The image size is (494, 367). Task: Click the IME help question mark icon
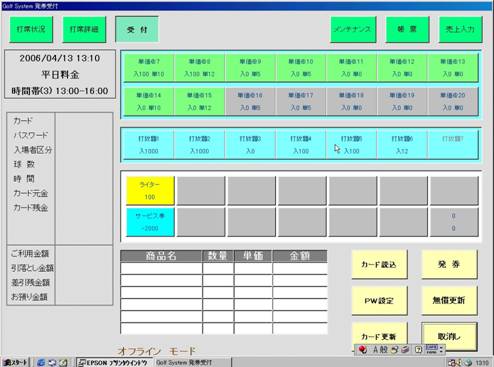point(419,349)
